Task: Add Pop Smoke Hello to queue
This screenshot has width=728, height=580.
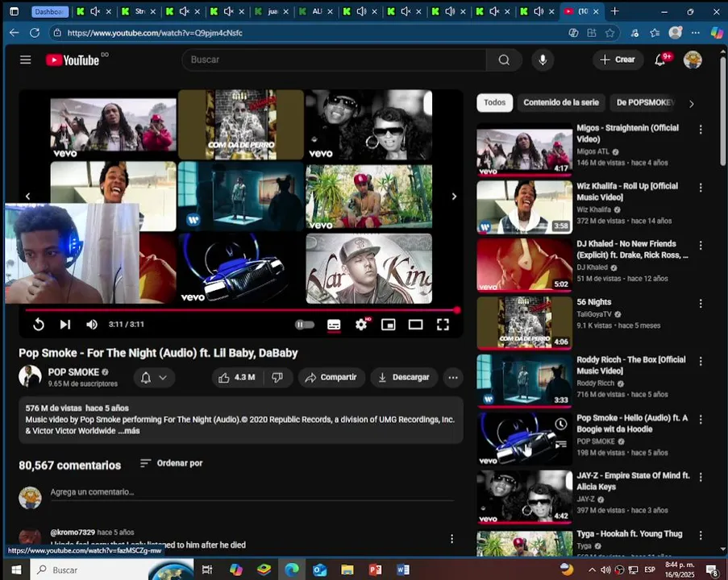Action: pyautogui.click(x=561, y=445)
